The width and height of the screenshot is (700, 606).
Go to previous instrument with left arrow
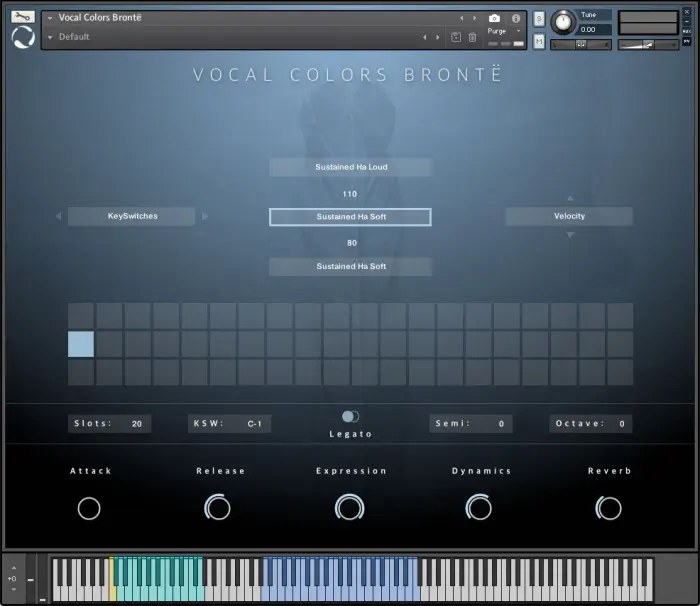point(462,18)
